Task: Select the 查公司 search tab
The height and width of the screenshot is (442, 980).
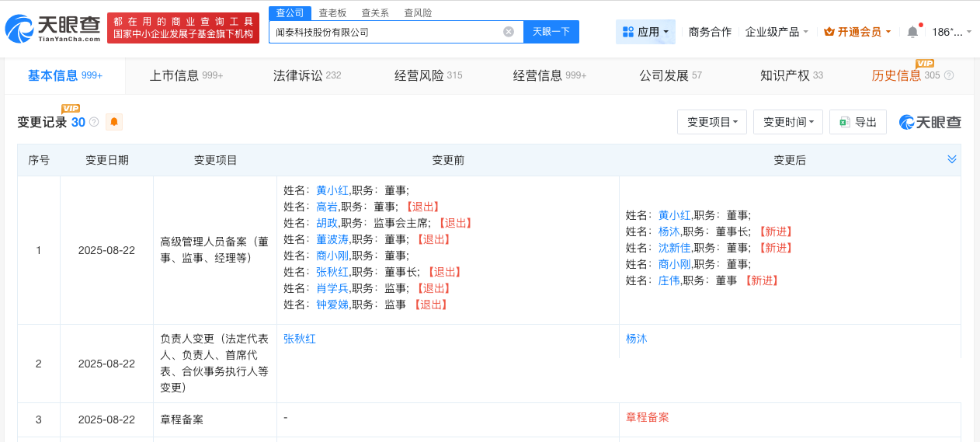Action: click(290, 12)
